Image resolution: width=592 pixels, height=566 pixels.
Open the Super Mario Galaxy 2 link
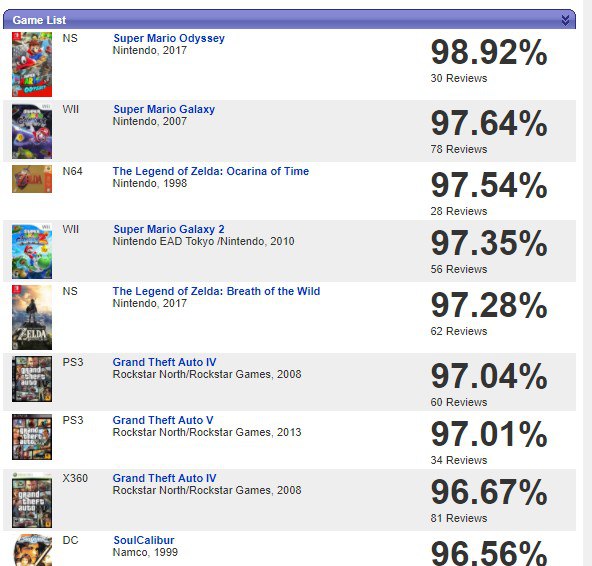point(168,229)
